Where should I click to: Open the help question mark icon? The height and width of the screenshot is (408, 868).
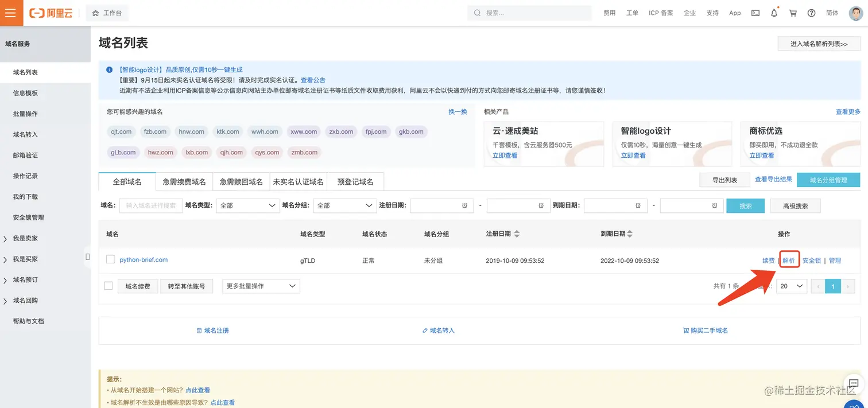click(811, 13)
